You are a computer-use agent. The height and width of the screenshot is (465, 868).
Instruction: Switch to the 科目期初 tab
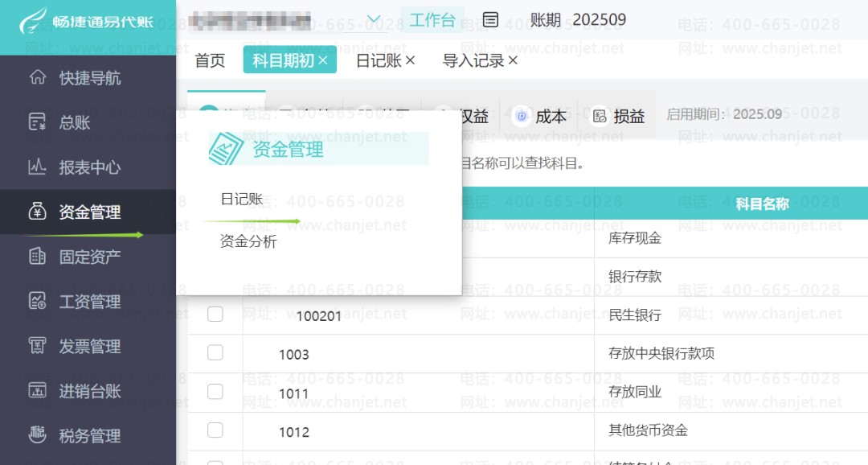284,60
